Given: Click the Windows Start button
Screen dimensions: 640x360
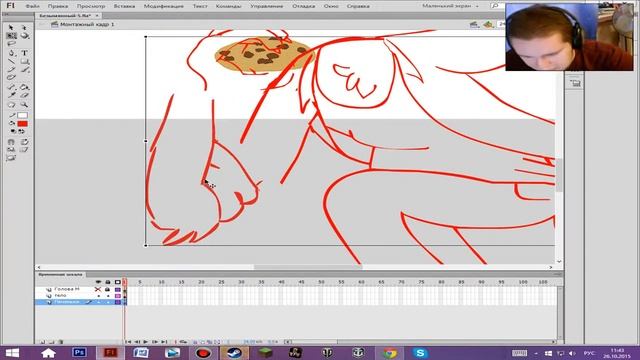Looking at the screenshot, I should (12, 353).
